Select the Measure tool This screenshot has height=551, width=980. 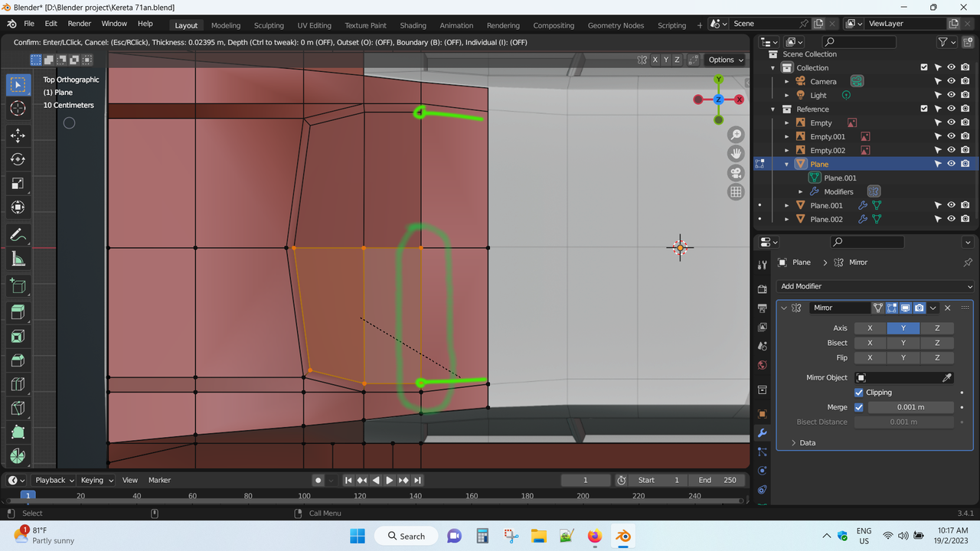tap(18, 259)
